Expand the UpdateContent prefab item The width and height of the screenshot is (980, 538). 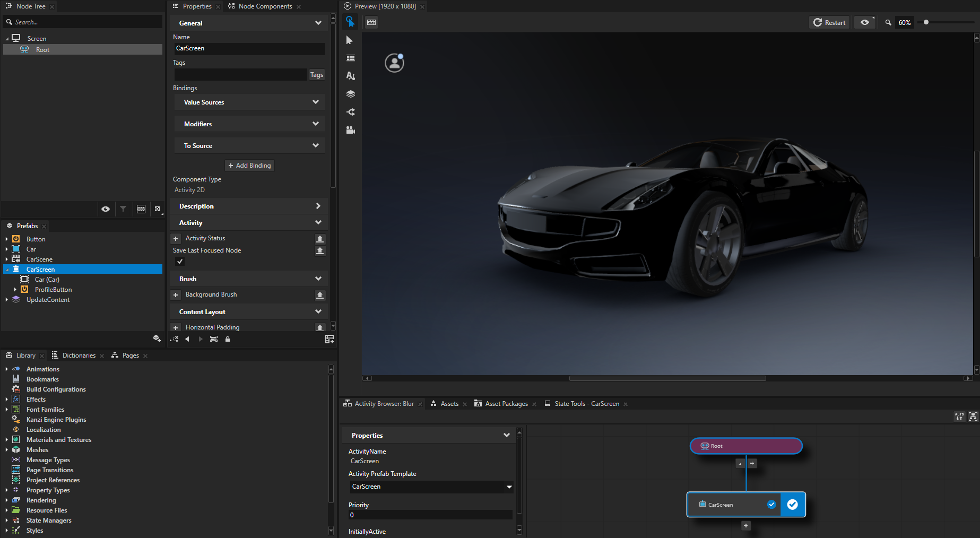point(6,300)
